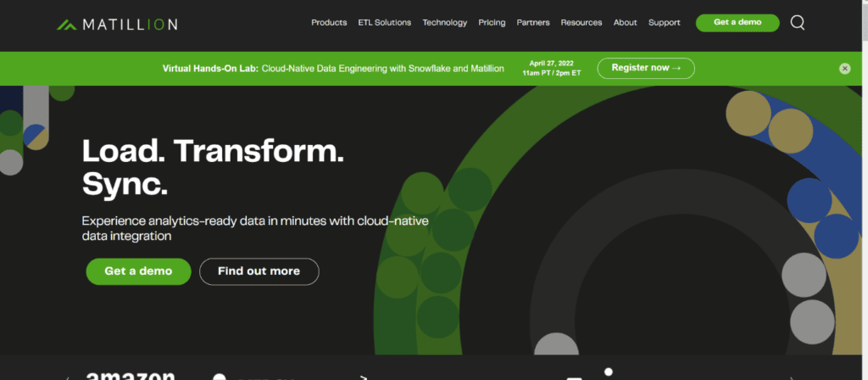Open the Support link in the navigation
This screenshot has height=380, width=868.
665,23
